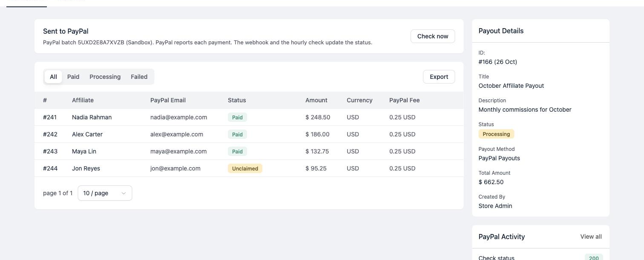Open the 10 / page dropdown
This screenshot has width=644, height=260.
point(105,193)
